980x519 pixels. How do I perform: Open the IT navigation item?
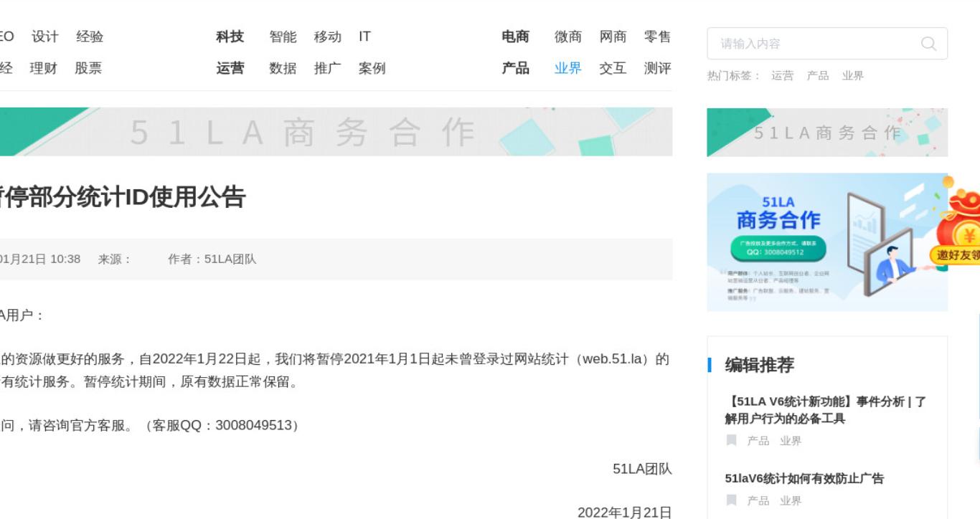(365, 37)
